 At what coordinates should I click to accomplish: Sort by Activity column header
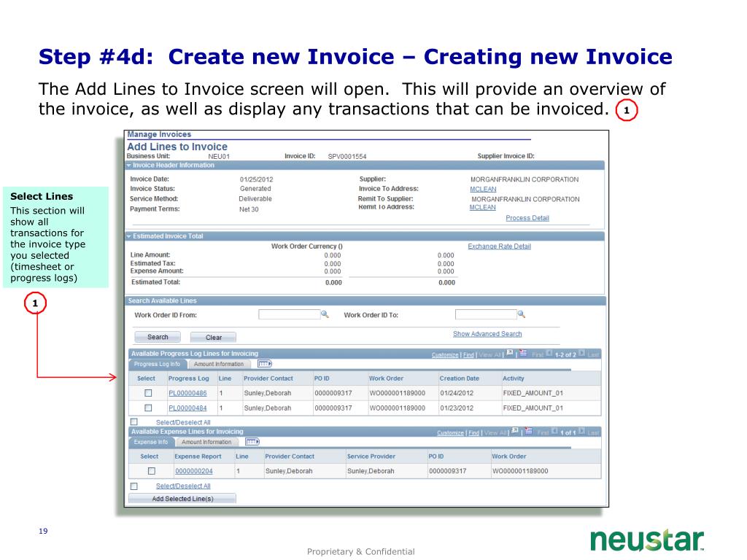coord(513,378)
